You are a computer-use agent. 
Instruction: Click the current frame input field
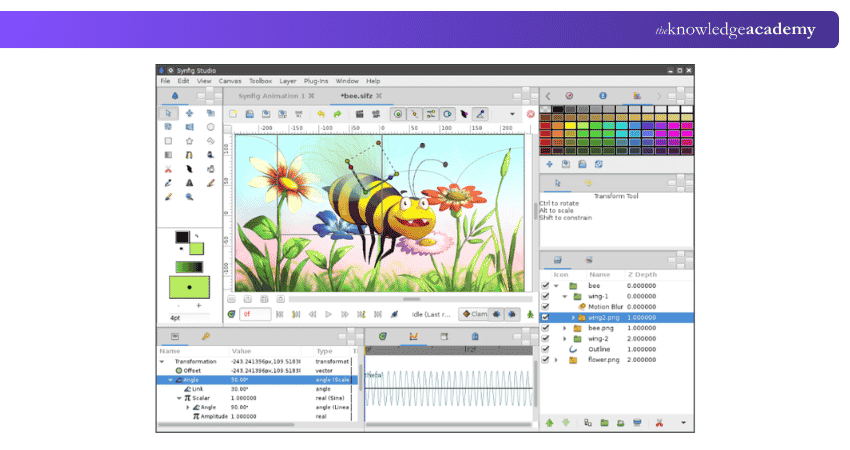255,314
